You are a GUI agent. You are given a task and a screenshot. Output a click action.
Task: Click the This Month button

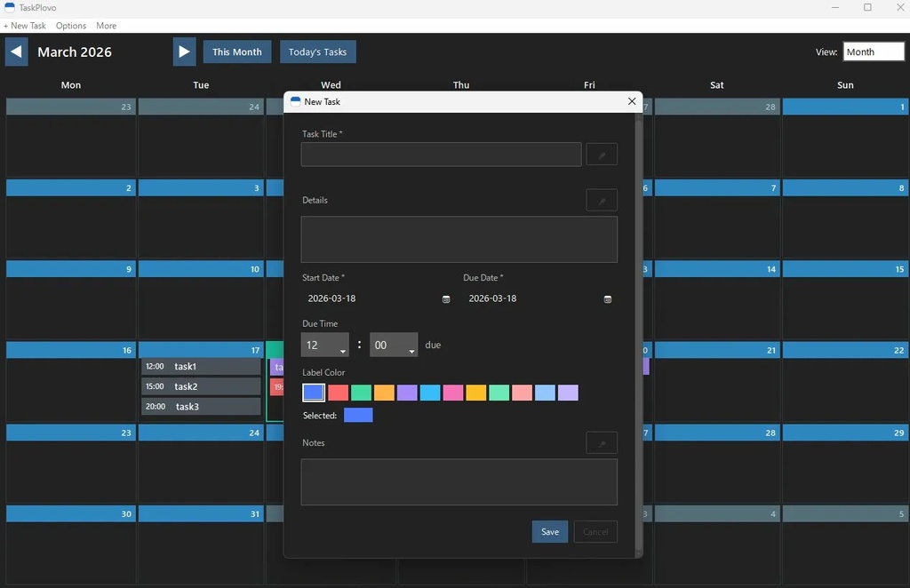(x=236, y=52)
